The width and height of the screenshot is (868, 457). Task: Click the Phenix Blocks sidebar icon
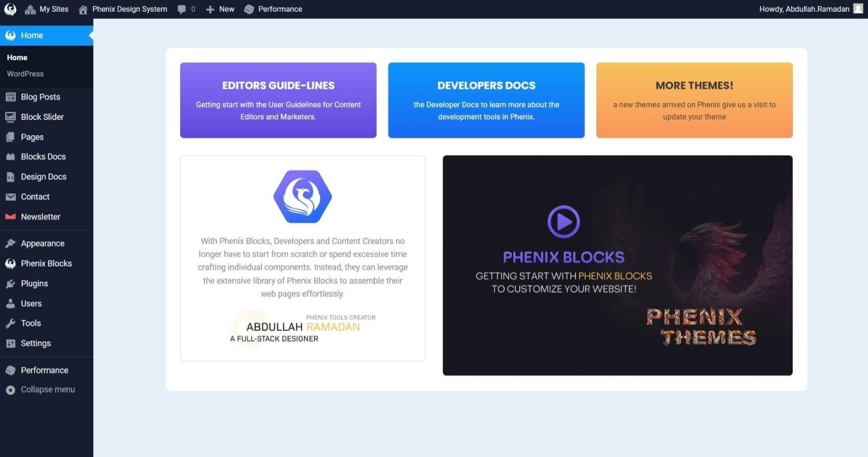point(11,263)
